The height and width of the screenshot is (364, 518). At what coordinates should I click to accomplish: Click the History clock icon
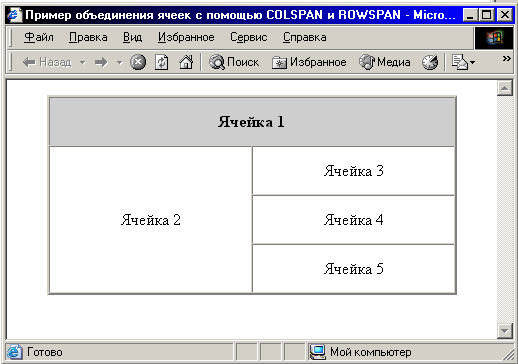coord(430,62)
